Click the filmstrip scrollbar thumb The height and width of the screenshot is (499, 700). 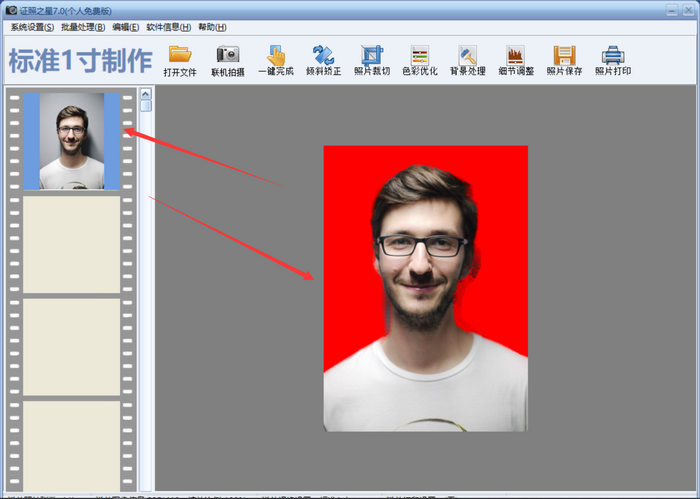click(146, 106)
